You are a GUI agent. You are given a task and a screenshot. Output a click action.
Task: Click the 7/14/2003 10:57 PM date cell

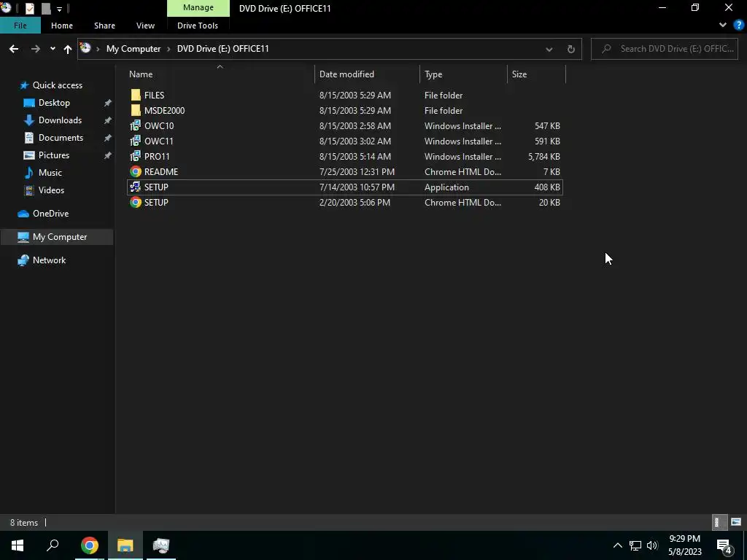point(357,187)
